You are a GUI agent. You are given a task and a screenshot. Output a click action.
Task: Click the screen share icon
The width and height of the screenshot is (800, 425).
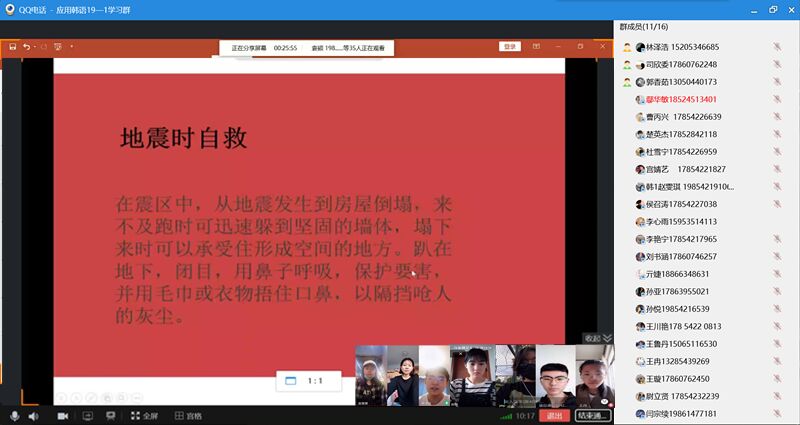pos(87,415)
